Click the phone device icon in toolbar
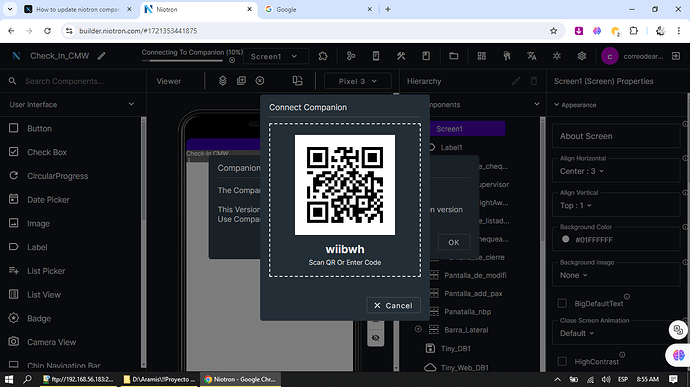The image size is (690, 387). tap(376, 56)
